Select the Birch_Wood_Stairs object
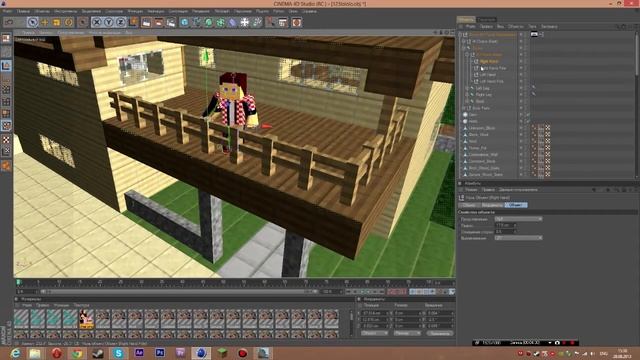 point(484,168)
